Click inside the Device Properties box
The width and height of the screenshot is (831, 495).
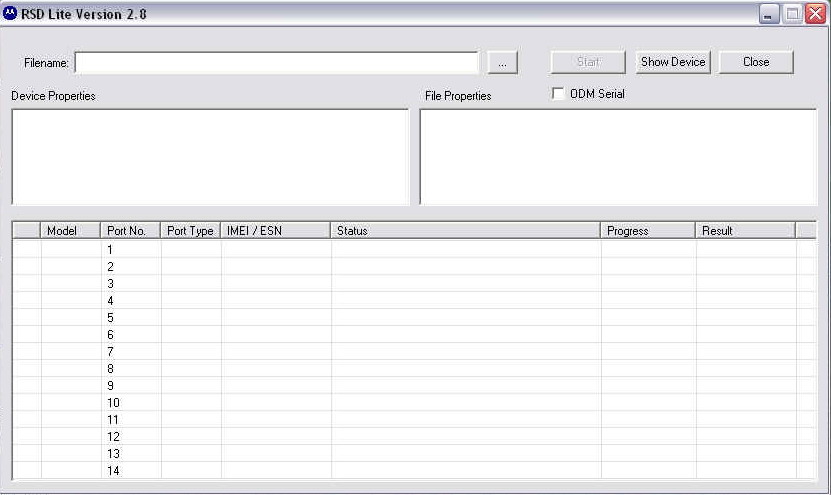click(x=210, y=157)
